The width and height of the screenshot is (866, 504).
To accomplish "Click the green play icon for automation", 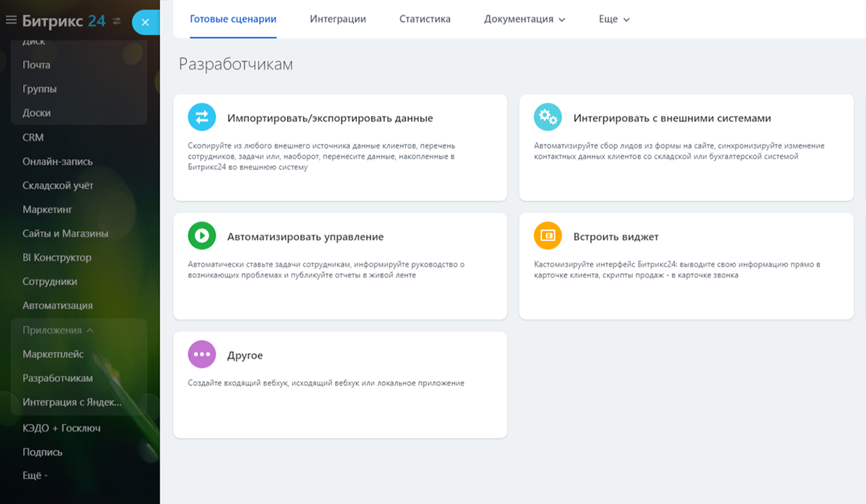I will pos(202,236).
